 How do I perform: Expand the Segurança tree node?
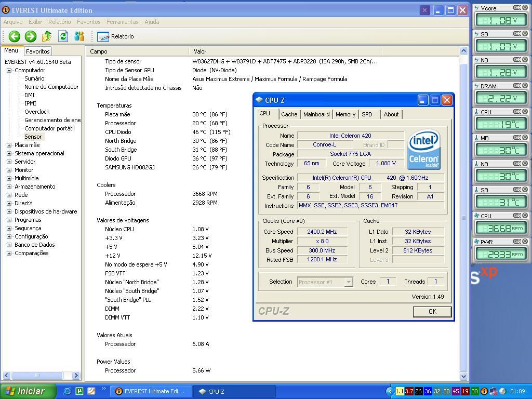9,228
